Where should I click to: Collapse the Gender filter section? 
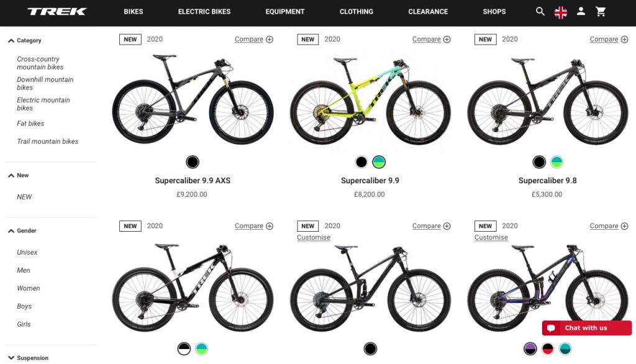pos(11,231)
